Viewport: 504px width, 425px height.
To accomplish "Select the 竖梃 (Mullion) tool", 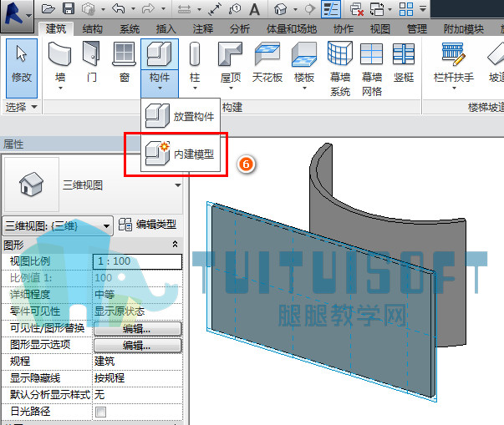I will click(404, 63).
